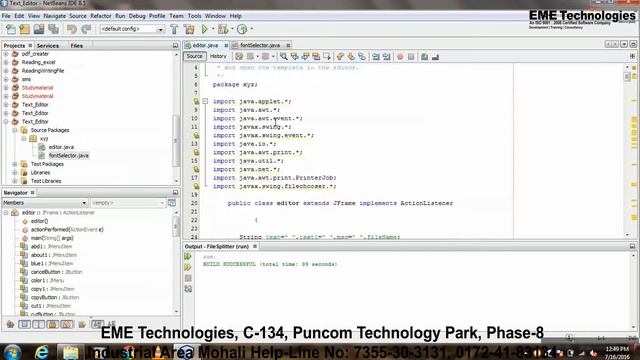Image resolution: width=640 pixels, height=360 pixels.
Task: Click the Open Project toolbar icon
Action: coord(39,29)
